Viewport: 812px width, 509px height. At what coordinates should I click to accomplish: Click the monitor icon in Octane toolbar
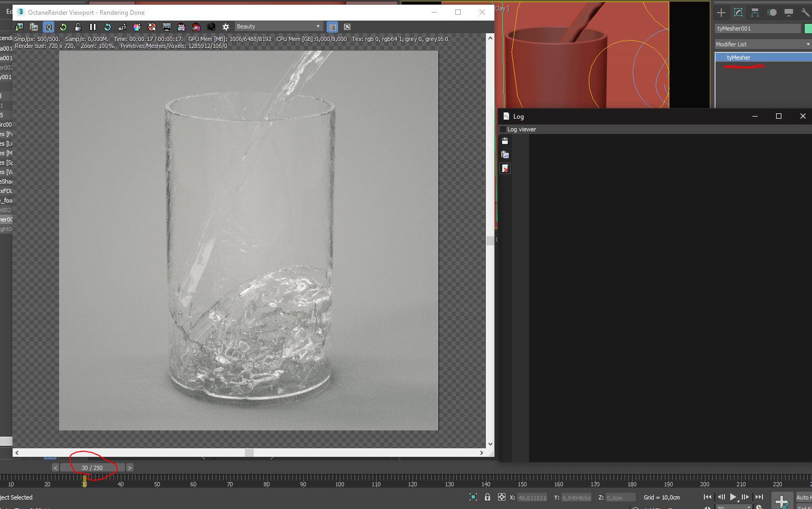tap(167, 27)
